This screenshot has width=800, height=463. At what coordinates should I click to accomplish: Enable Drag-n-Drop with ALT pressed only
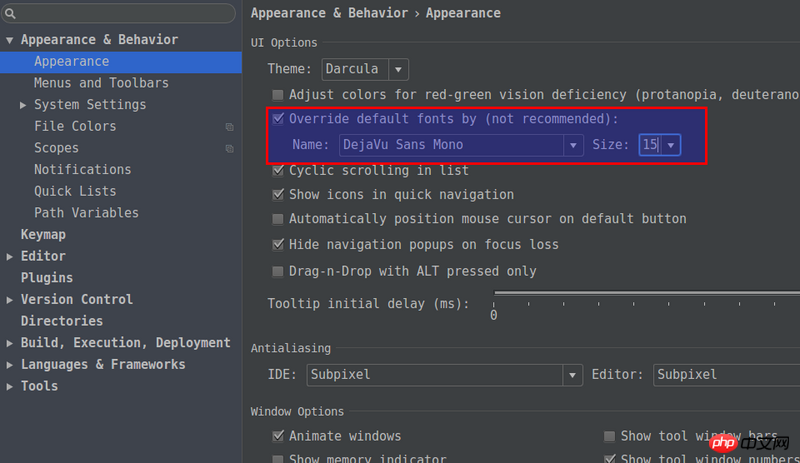click(278, 271)
